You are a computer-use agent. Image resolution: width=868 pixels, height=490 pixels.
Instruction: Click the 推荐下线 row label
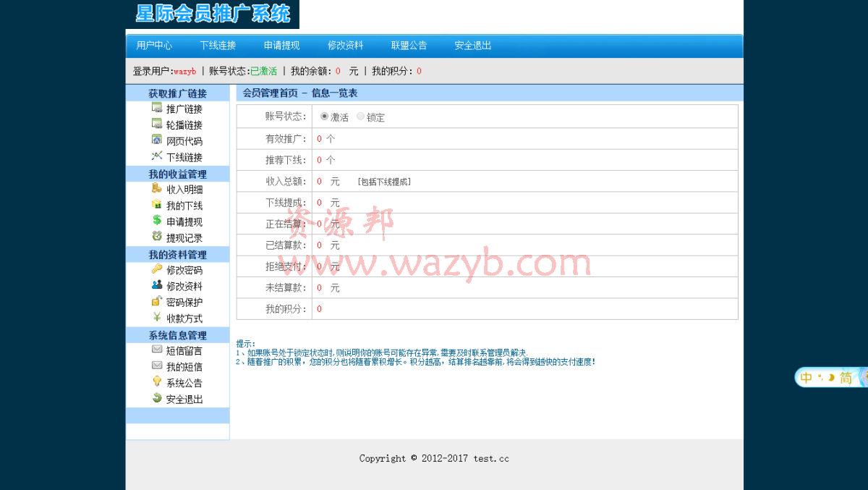pyautogui.click(x=285, y=159)
